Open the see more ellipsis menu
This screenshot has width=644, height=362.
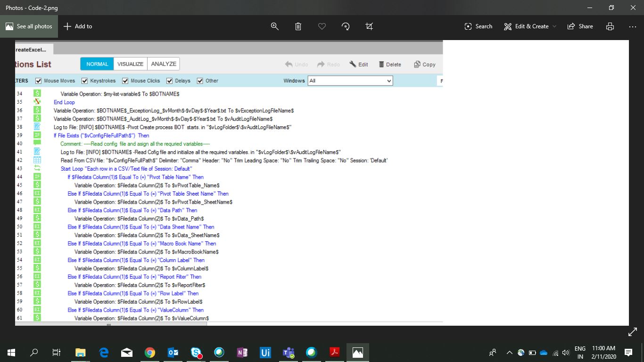pos(632,26)
